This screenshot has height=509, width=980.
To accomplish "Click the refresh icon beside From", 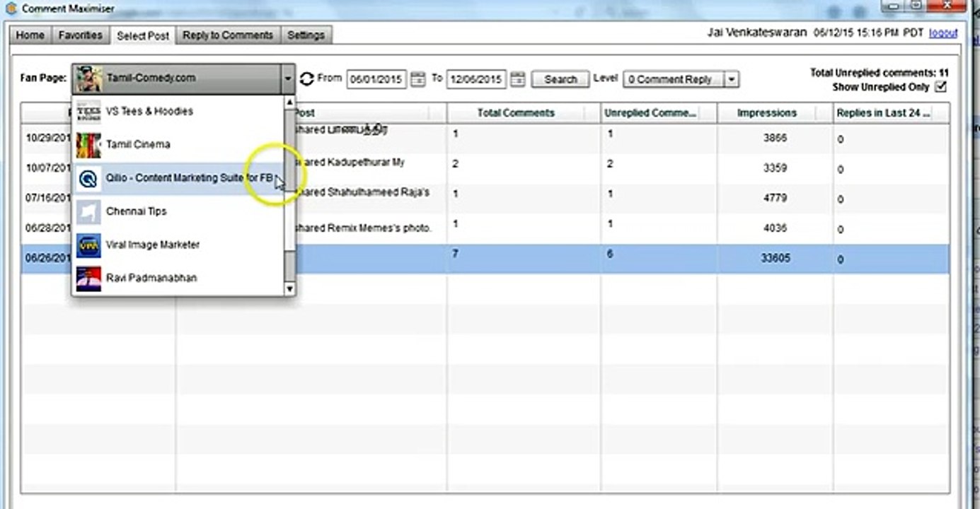I will (306, 78).
